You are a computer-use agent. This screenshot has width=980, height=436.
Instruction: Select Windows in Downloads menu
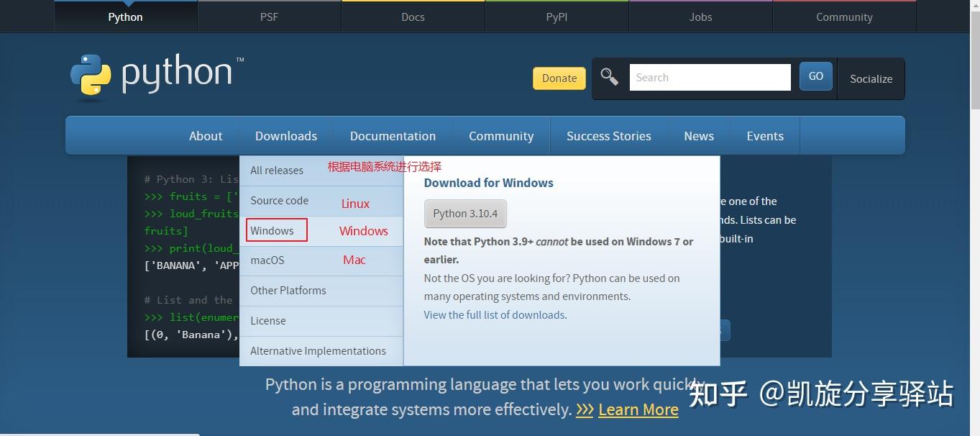tap(321, 231)
